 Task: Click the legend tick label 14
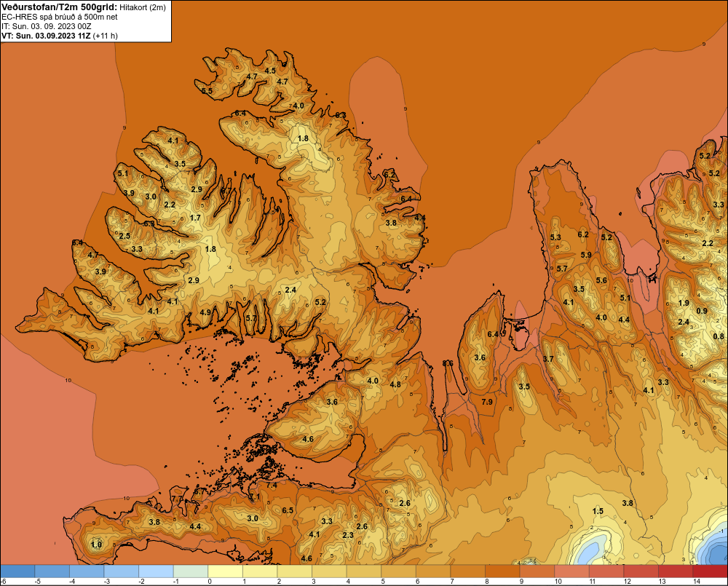coord(697,582)
